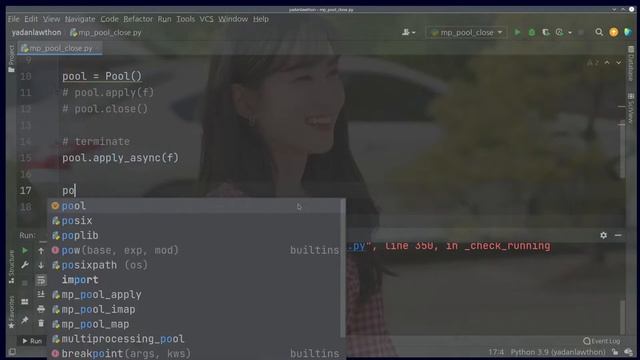Open the Event Log
Viewport: 640px width, 360px height.
[602, 341]
